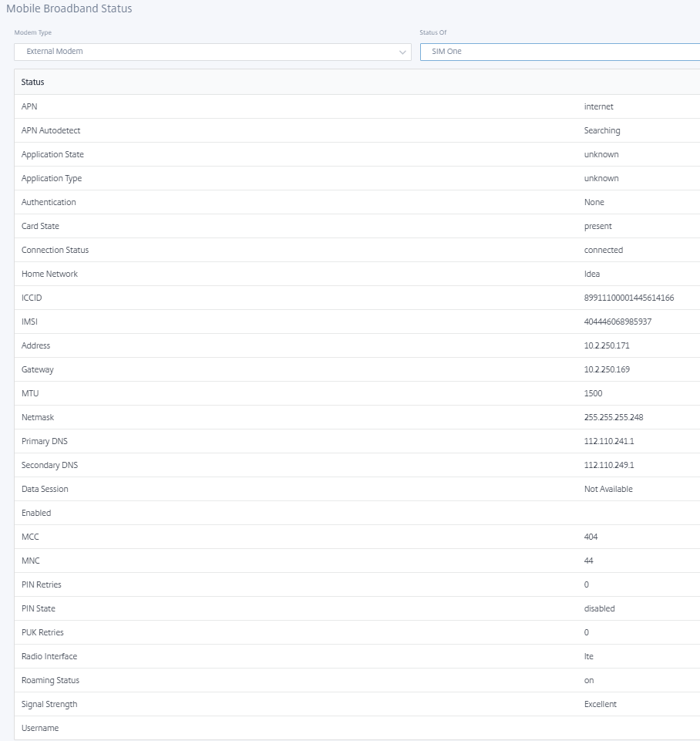Click the PUK Retries row label
The image size is (700, 741).
[42, 632]
